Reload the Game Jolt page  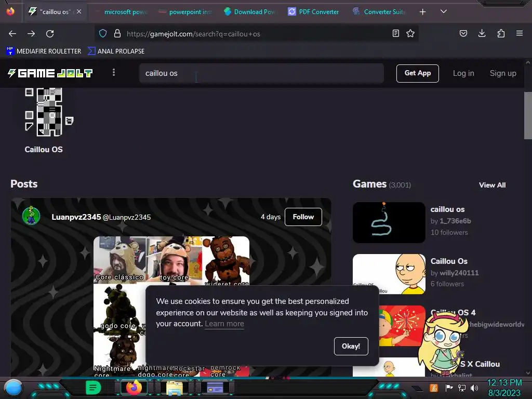click(x=50, y=34)
